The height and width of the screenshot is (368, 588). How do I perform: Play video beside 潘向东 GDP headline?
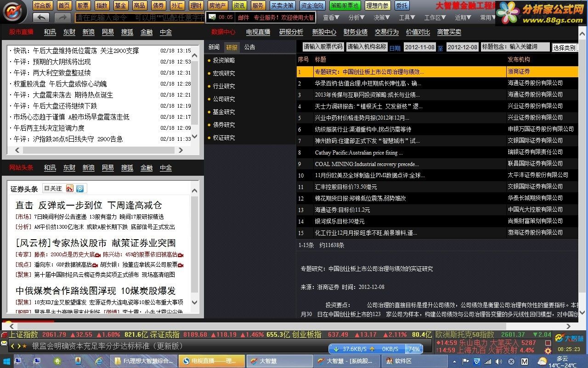coord(95,265)
